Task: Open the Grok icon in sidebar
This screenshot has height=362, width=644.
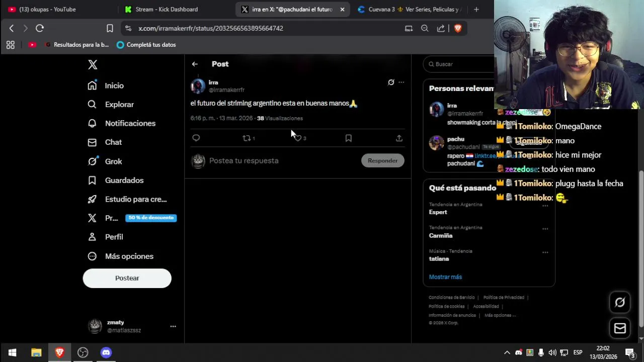Action: tap(92, 161)
